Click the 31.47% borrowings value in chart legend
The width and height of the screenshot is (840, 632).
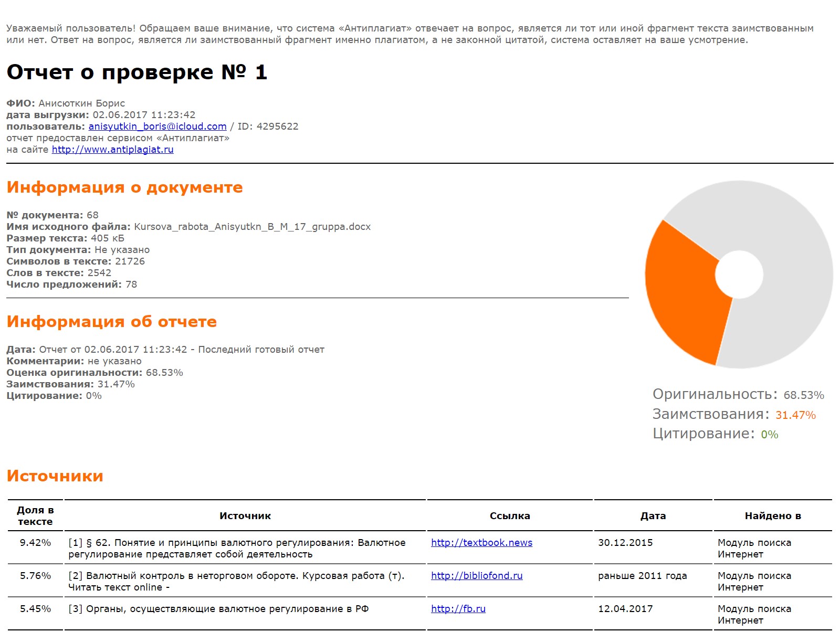pos(795,415)
